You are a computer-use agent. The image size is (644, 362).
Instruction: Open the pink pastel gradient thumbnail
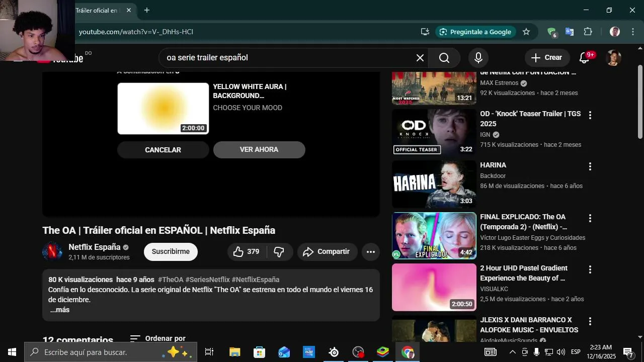(x=434, y=287)
